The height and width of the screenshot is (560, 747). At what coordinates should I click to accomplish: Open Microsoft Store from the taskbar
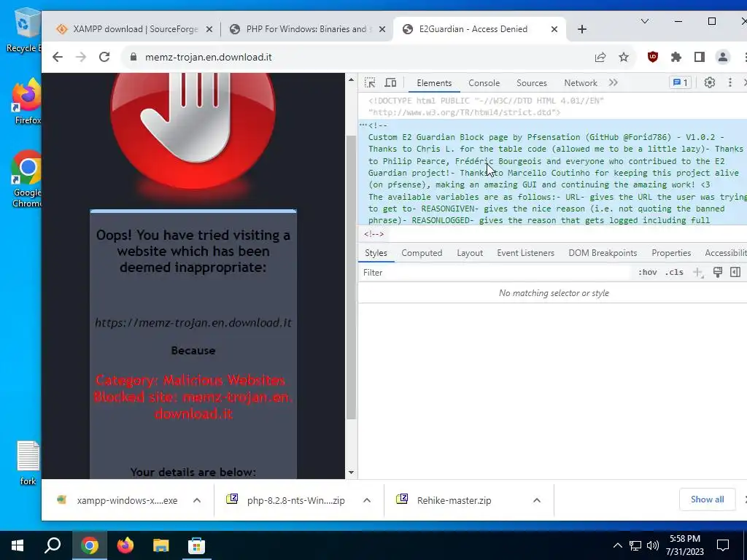pos(196,545)
